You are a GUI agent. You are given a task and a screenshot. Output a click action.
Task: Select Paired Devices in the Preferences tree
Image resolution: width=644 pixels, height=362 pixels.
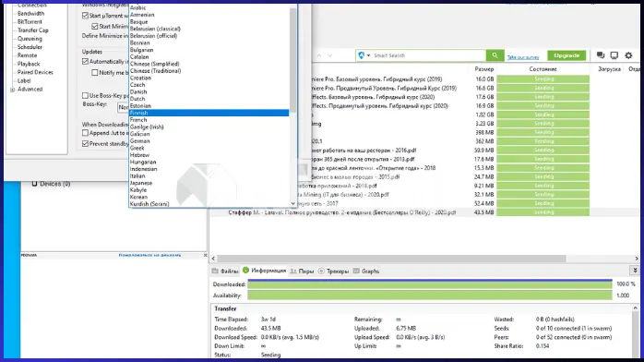pyautogui.click(x=35, y=72)
